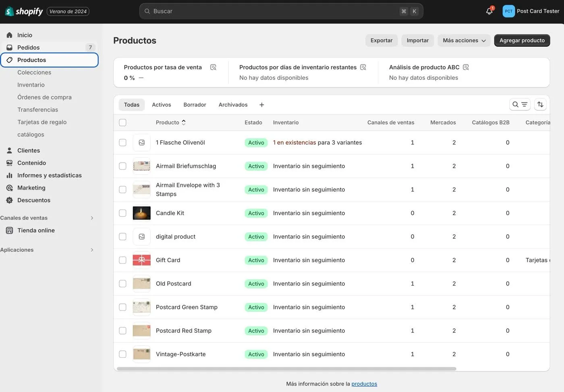Click the Buscar search field
The height and width of the screenshot is (392, 564).
click(x=274, y=11)
